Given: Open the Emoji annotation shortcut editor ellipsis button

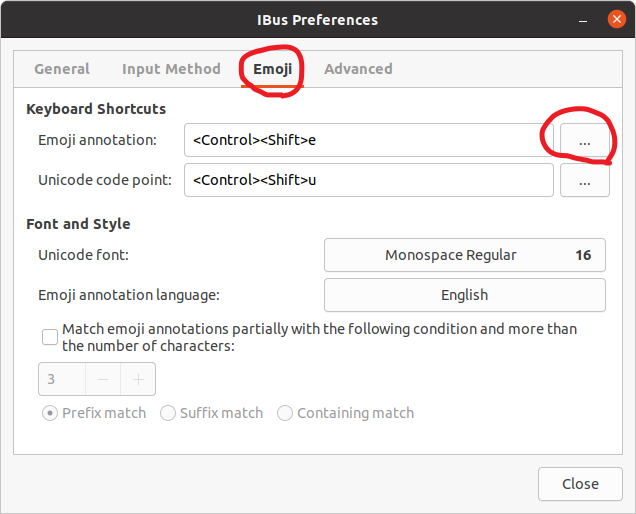Looking at the screenshot, I should pyautogui.click(x=585, y=141).
